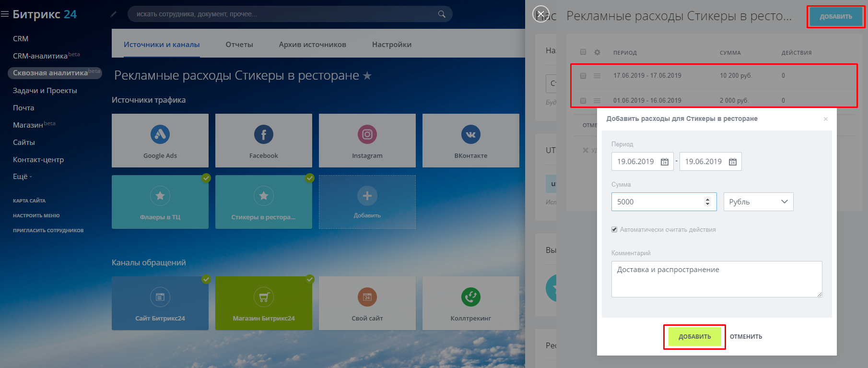Select Сквозная аналитика in sidebar
This screenshot has height=368, width=868.
pos(55,73)
